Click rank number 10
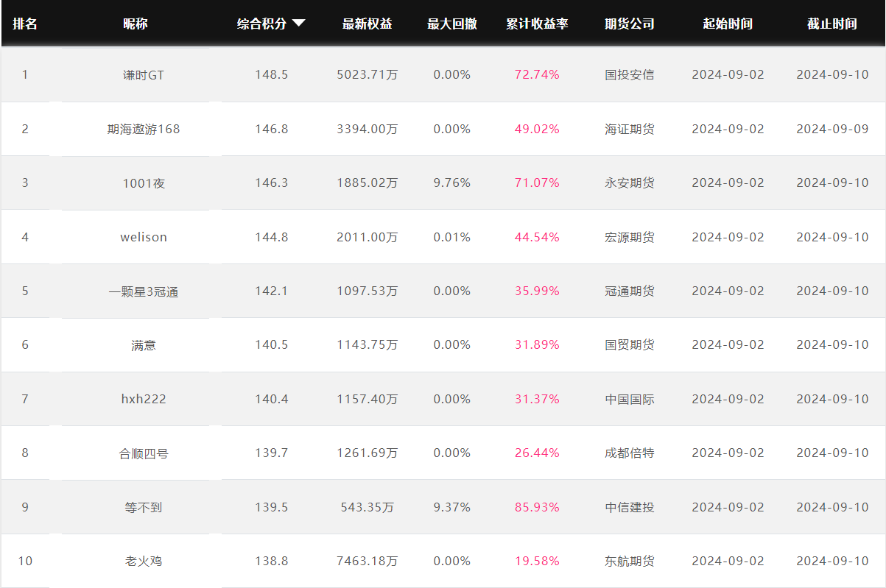 [x=25, y=562]
